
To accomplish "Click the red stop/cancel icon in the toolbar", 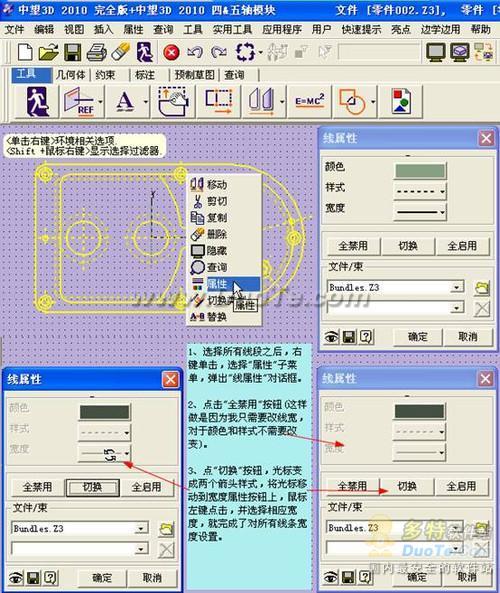I will 171,52.
